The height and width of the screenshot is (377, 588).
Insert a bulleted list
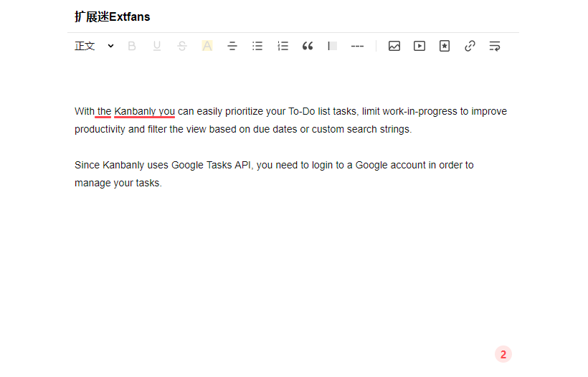click(257, 46)
